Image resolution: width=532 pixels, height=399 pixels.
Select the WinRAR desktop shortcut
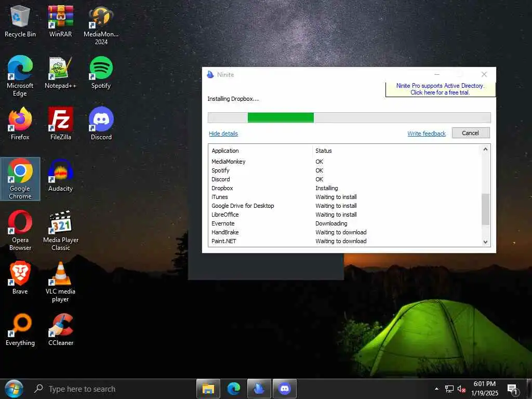coord(60,21)
